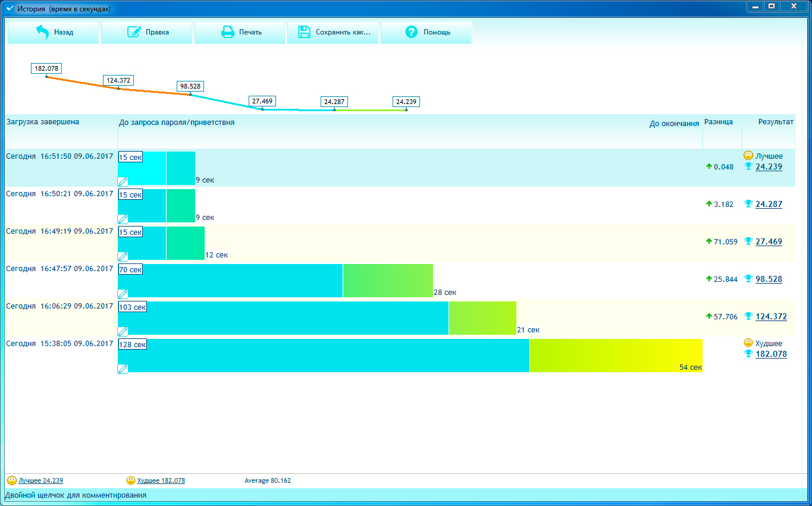Select the date Сегодня 15:38:05 09.06.2017

point(59,344)
